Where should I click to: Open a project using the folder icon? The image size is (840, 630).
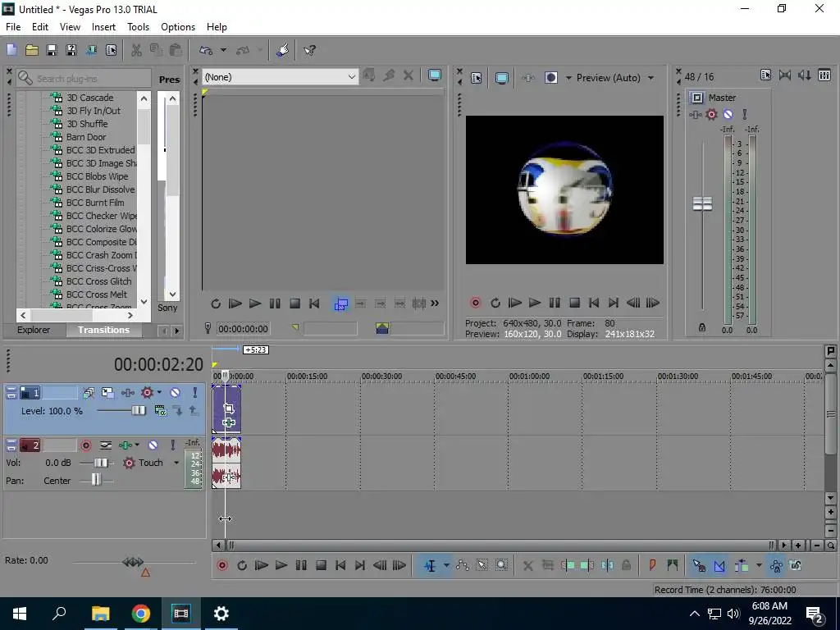(x=32, y=50)
